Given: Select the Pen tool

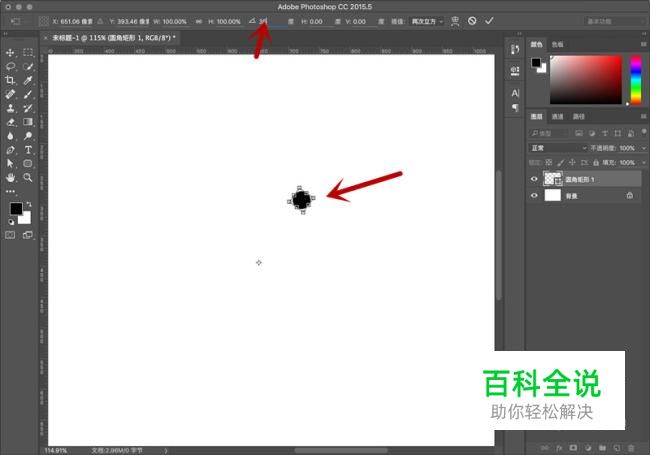Looking at the screenshot, I should pos(10,150).
